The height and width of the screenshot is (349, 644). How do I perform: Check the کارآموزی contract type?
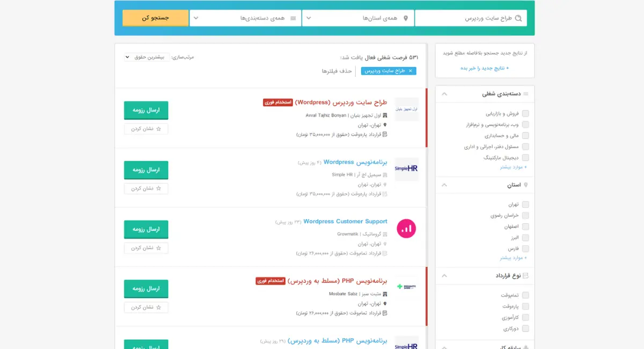point(525,317)
